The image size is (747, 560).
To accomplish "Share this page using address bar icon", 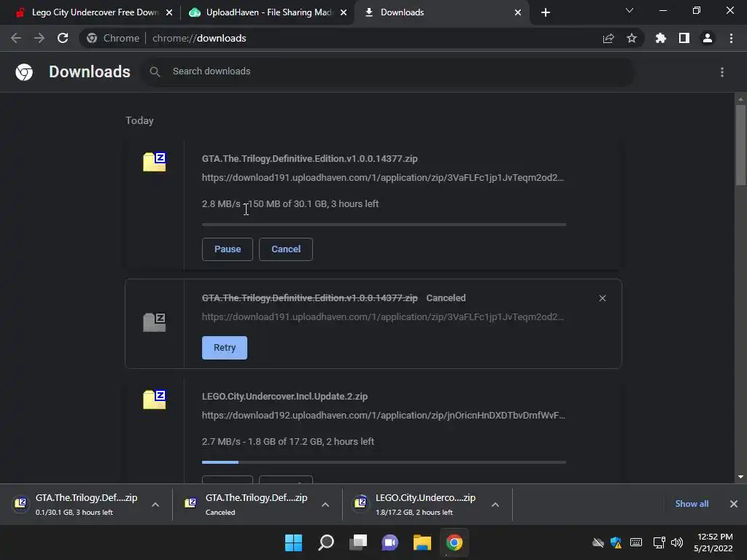I will [x=608, y=38].
